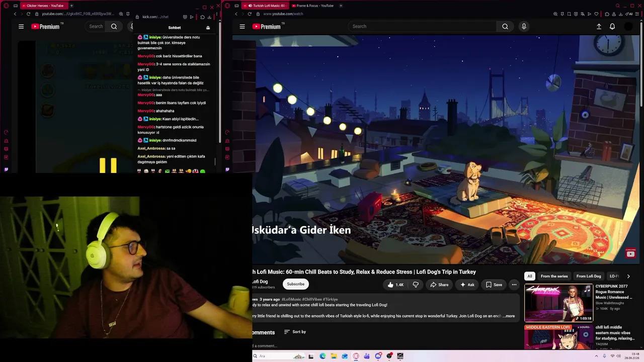Open Microsoft Edge from the taskbar
644x362 pixels.
tap(323, 356)
